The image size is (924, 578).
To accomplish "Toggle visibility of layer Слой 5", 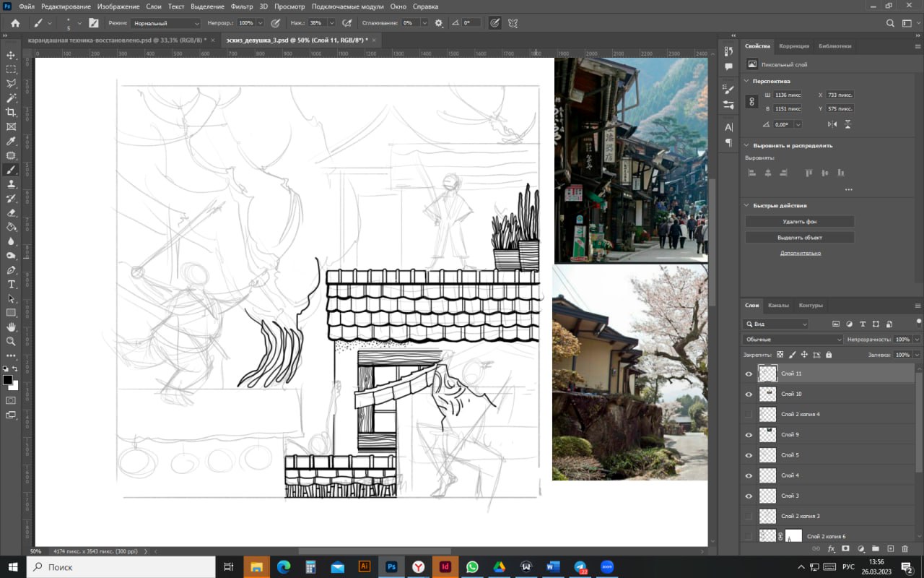I will 749,455.
